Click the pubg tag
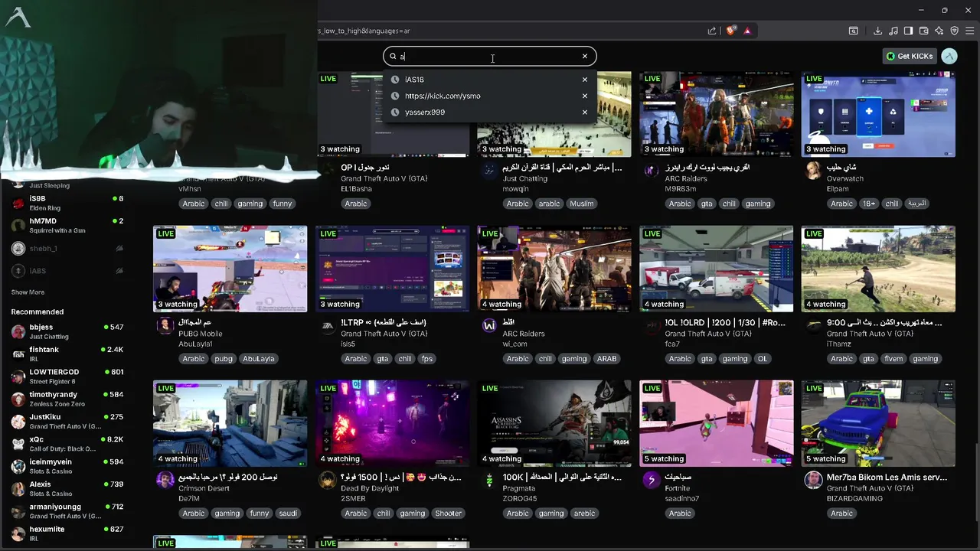The image size is (980, 551). (223, 359)
